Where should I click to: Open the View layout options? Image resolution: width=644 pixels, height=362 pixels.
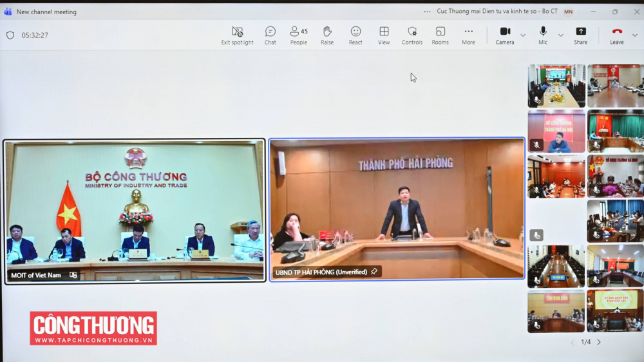384,35
